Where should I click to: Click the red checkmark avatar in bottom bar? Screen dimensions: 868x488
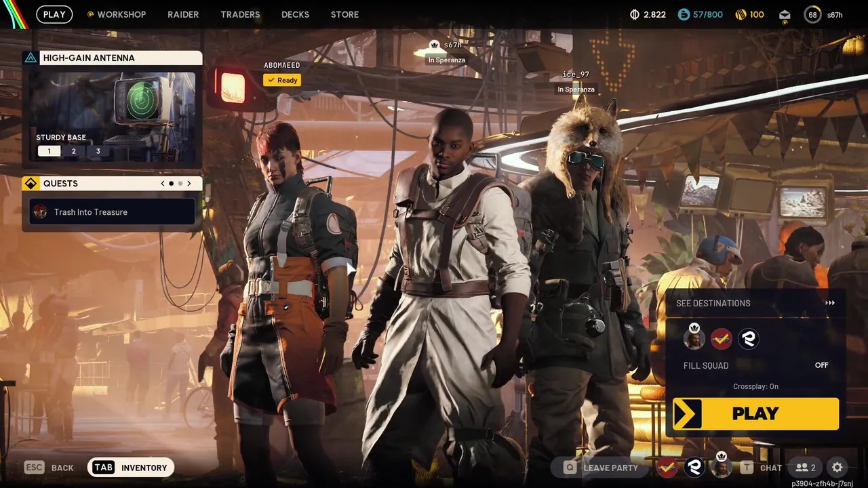point(667,467)
